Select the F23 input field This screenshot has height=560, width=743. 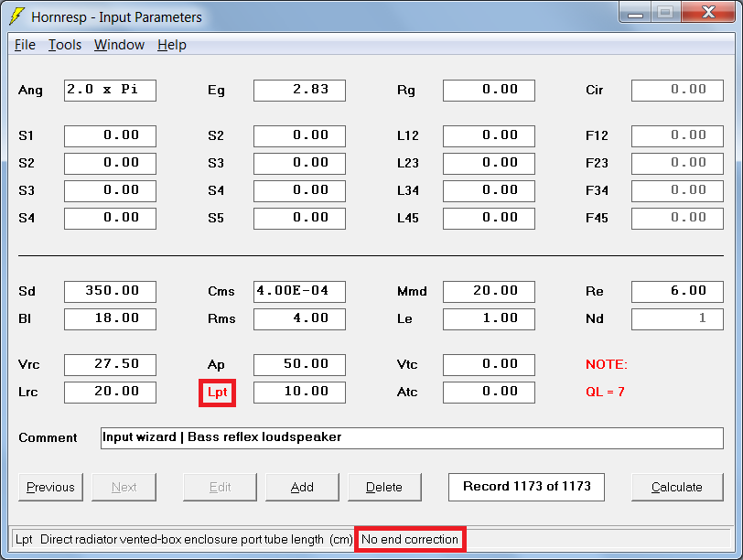pyautogui.click(x=678, y=164)
